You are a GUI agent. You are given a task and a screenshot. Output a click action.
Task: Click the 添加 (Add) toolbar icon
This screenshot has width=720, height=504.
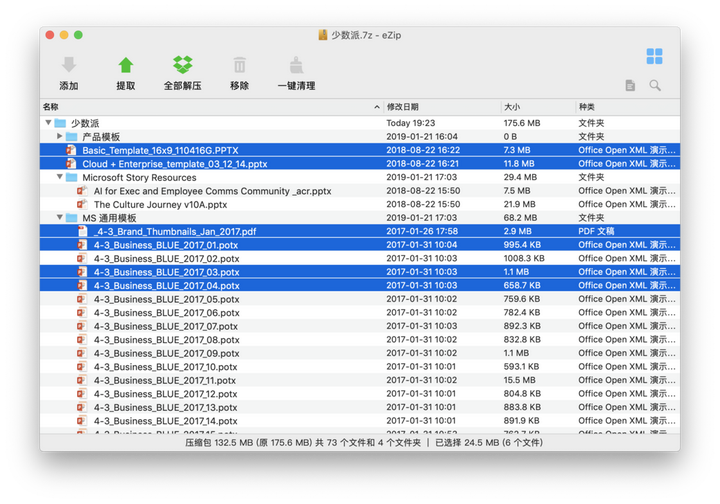[69, 65]
